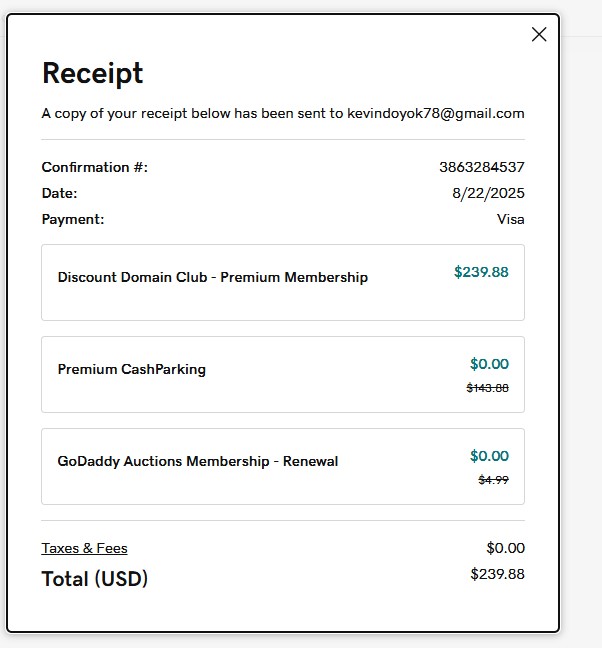
Task: Click Premium CashParking's $0.00 price
Action: (489, 364)
